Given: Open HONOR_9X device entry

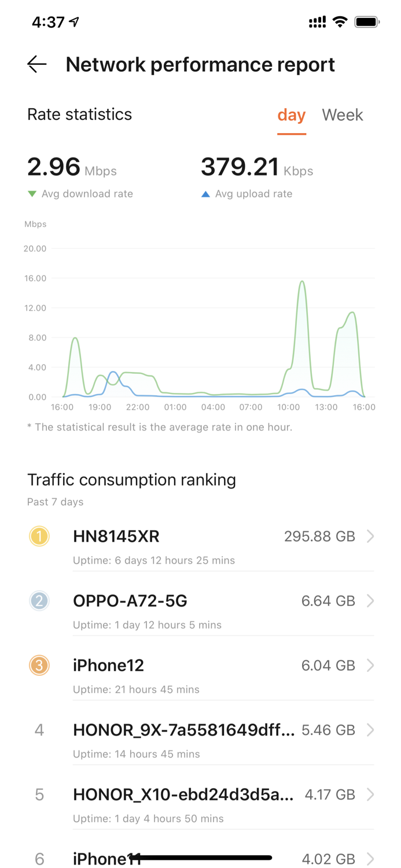Looking at the screenshot, I should pyautogui.click(x=370, y=730).
